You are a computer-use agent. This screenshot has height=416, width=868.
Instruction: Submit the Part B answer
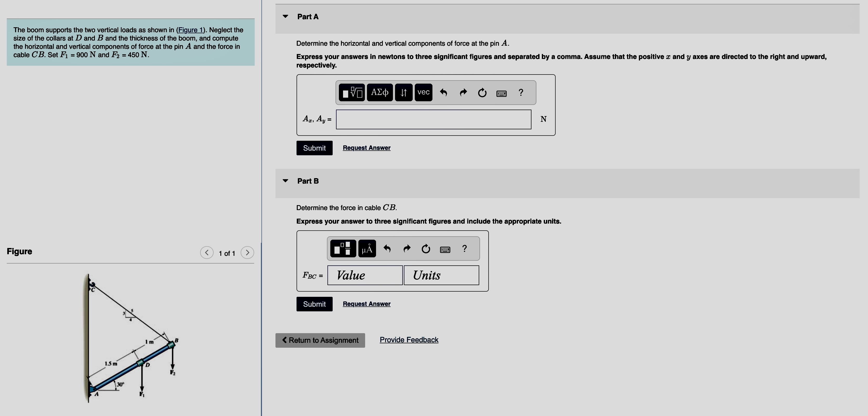pyautogui.click(x=314, y=304)
